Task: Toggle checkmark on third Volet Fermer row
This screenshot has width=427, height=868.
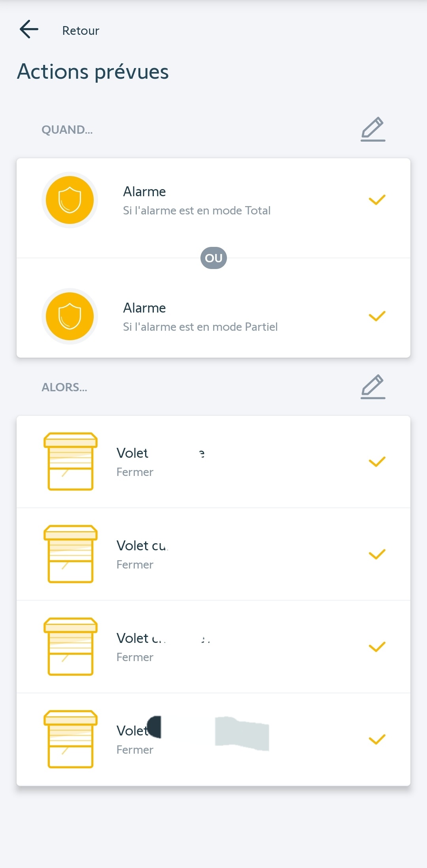Action: (x=377, y=647)
